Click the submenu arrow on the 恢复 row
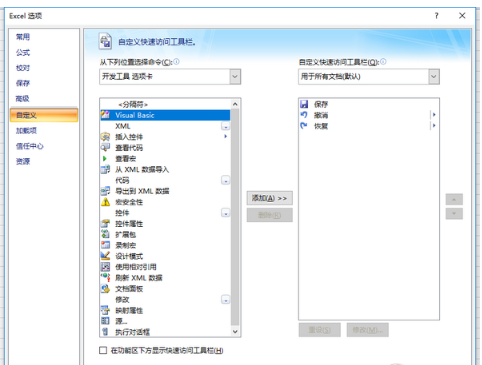 click(434, 126)
